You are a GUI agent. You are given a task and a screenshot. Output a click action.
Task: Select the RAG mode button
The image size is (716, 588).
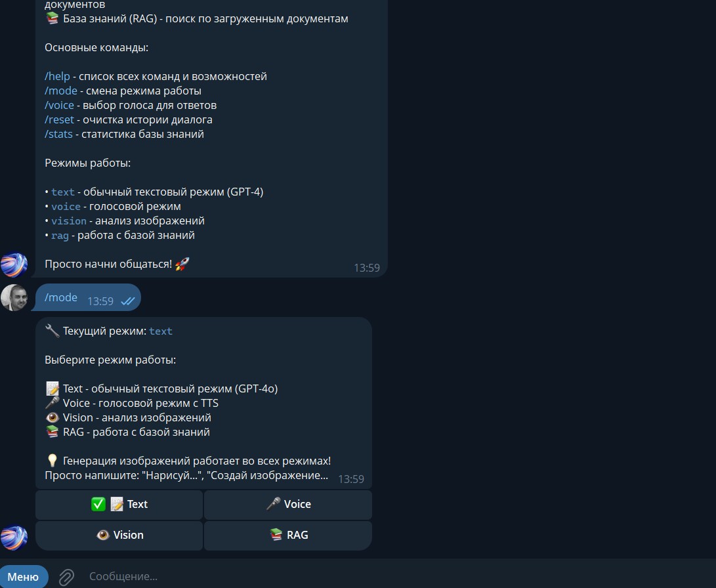(288, 535)
